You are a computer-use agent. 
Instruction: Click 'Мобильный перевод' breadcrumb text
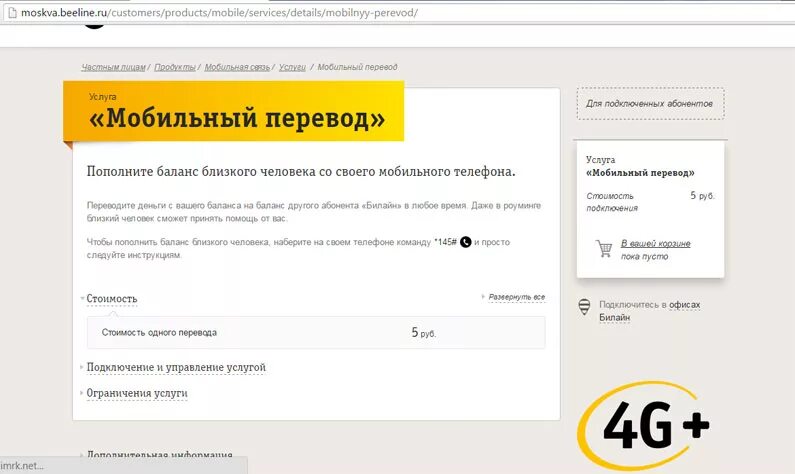(357, 67)
